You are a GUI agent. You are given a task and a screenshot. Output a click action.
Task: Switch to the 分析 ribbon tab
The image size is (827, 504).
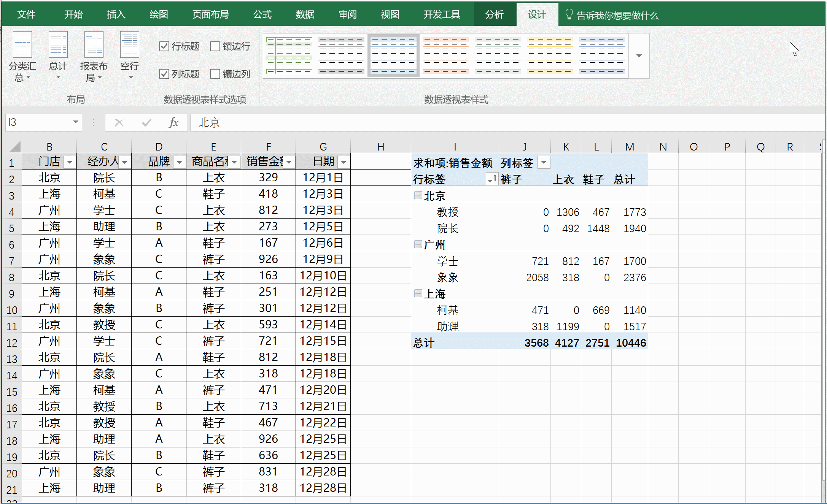pyautogui.click(x=495, y=14)
